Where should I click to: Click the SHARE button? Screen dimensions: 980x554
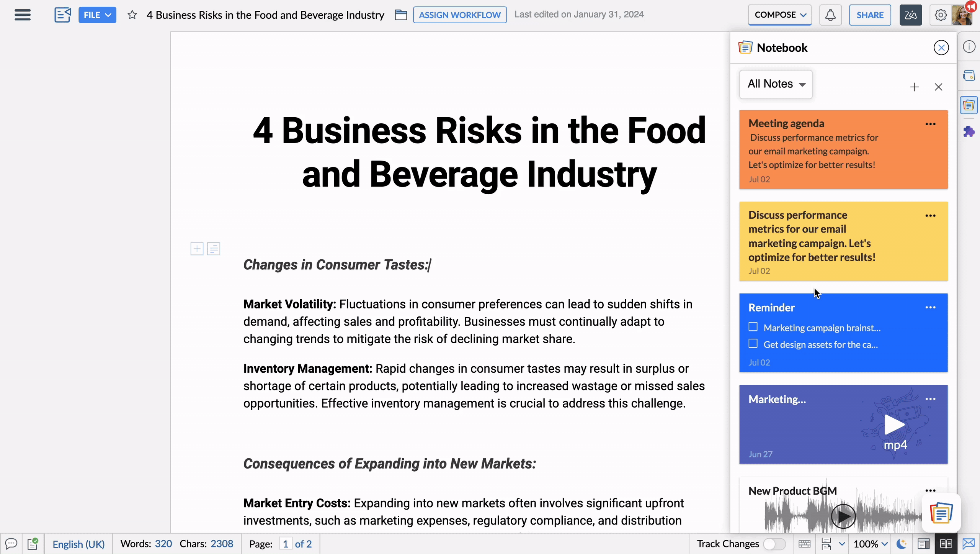point(870,15)
